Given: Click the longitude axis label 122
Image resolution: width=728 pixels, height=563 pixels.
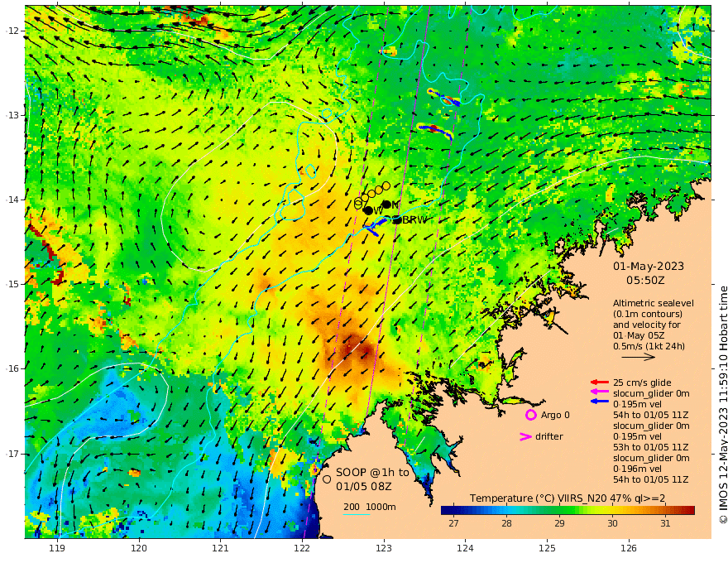Looking at the screenshot, I should pos(302,548).
